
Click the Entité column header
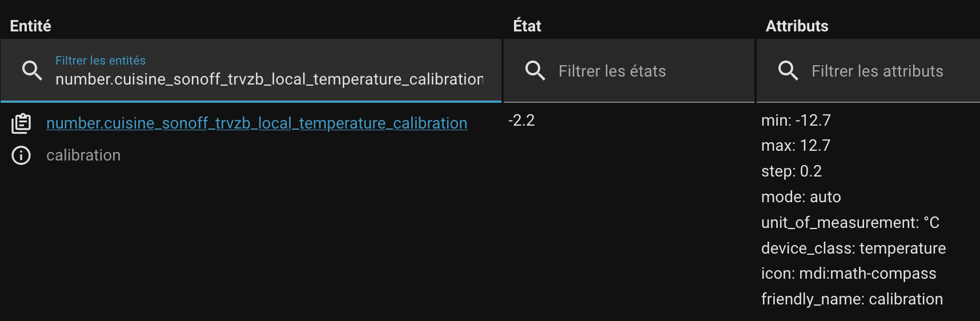click(x=31, y=26)
